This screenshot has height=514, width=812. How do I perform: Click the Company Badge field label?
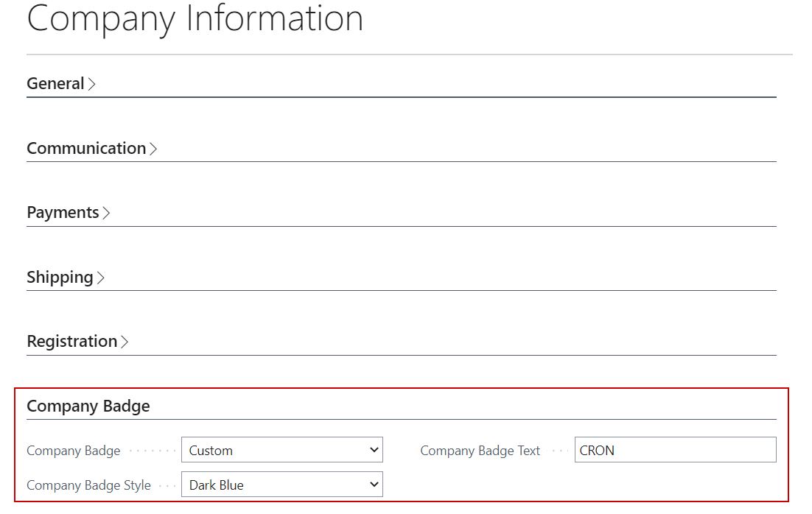click(73, 451)
